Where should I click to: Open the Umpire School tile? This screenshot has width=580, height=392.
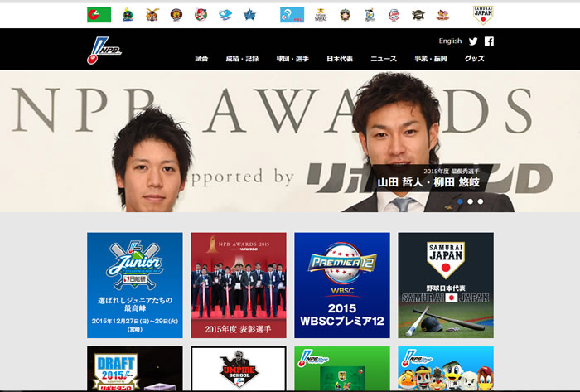point(239,368)
